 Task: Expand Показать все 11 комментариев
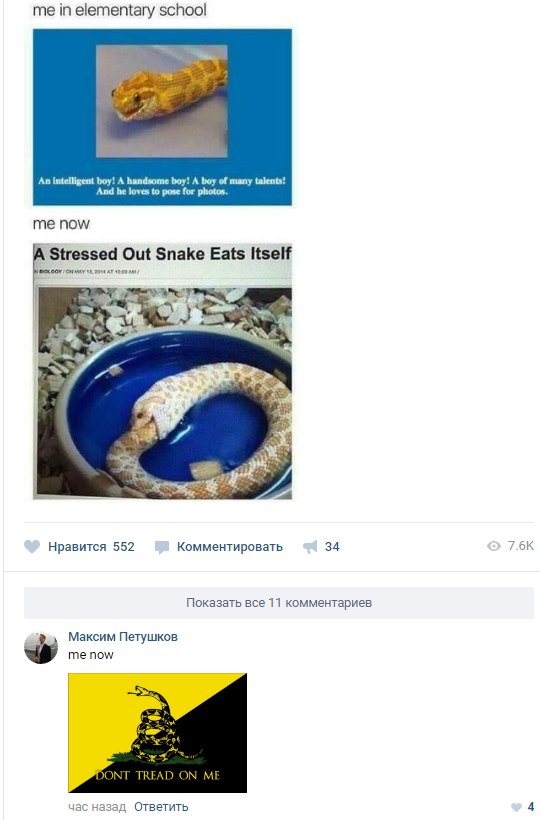point(279,602)
